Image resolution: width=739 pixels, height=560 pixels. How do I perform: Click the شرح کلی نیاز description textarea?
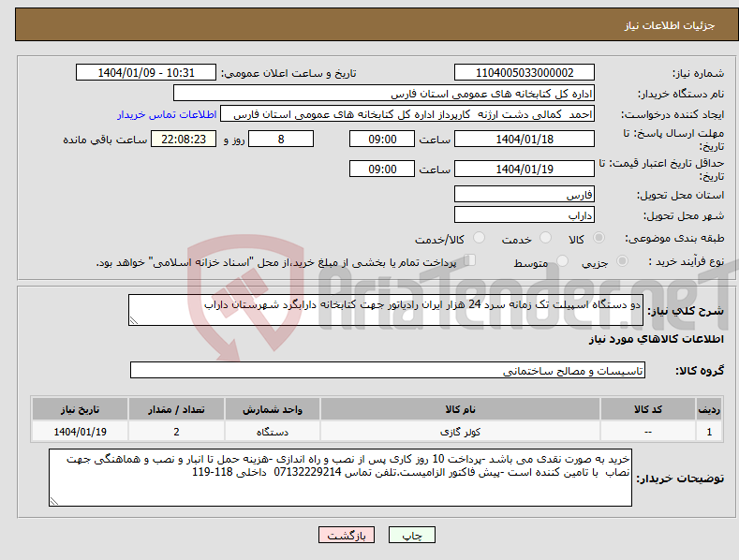[x=386, y=310]
